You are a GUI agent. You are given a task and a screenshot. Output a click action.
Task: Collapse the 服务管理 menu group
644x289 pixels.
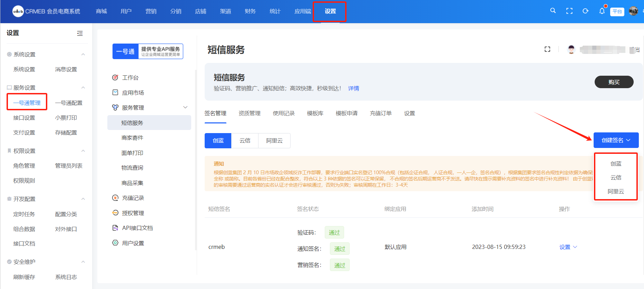click(x=185, y=108)
